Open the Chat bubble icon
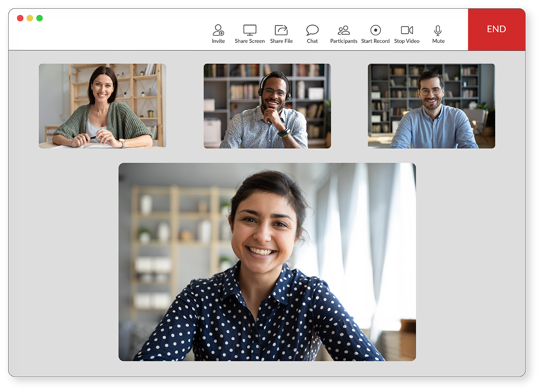This screenshot has height=392, width=541. click(312, 30)
